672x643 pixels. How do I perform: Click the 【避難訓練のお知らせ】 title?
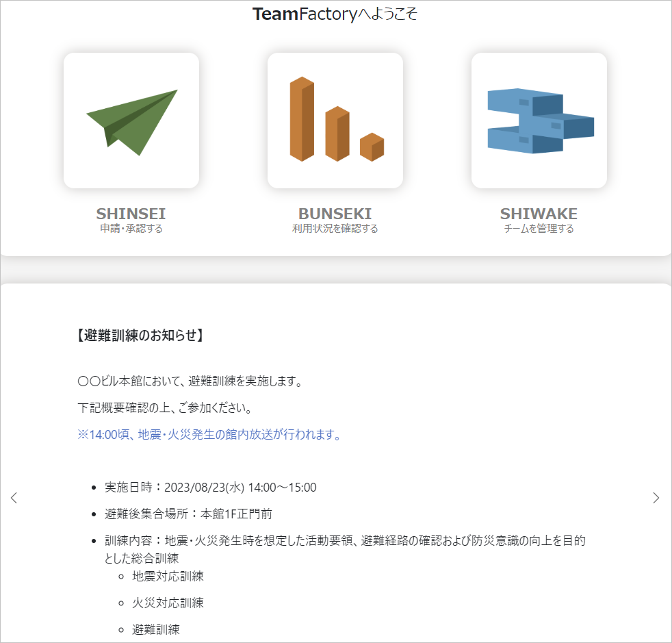140,336
